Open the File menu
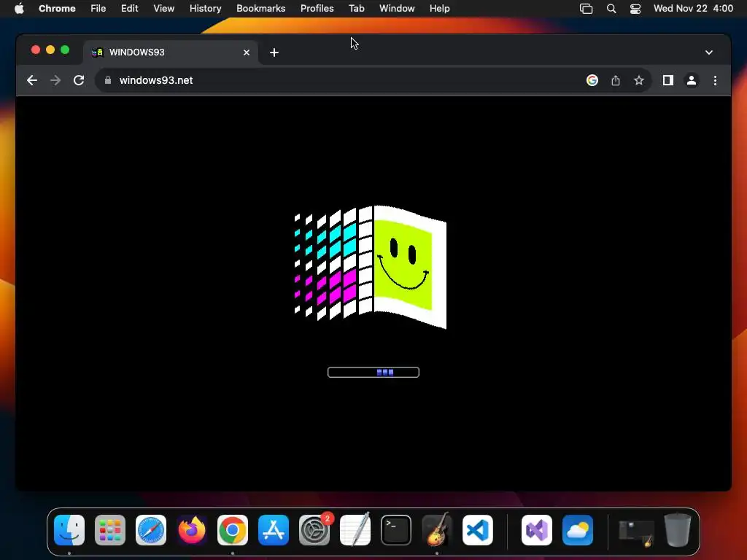 click(x=98, y=8)
